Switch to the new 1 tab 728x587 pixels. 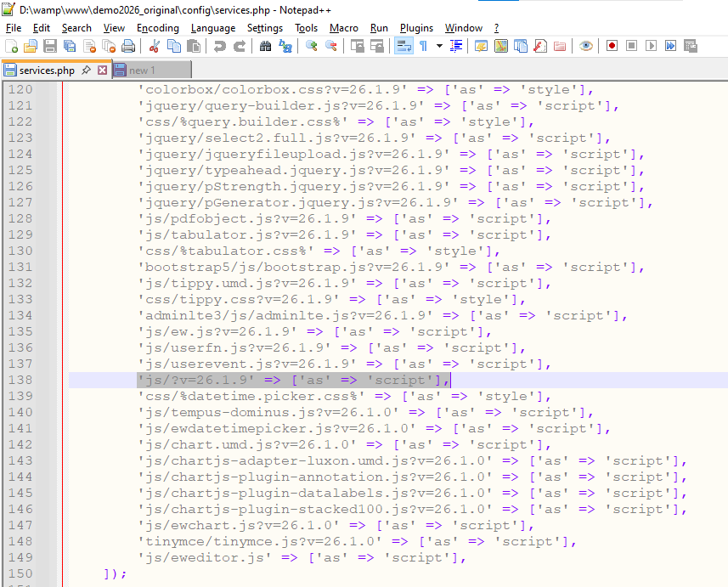click(x=142, y=70)
